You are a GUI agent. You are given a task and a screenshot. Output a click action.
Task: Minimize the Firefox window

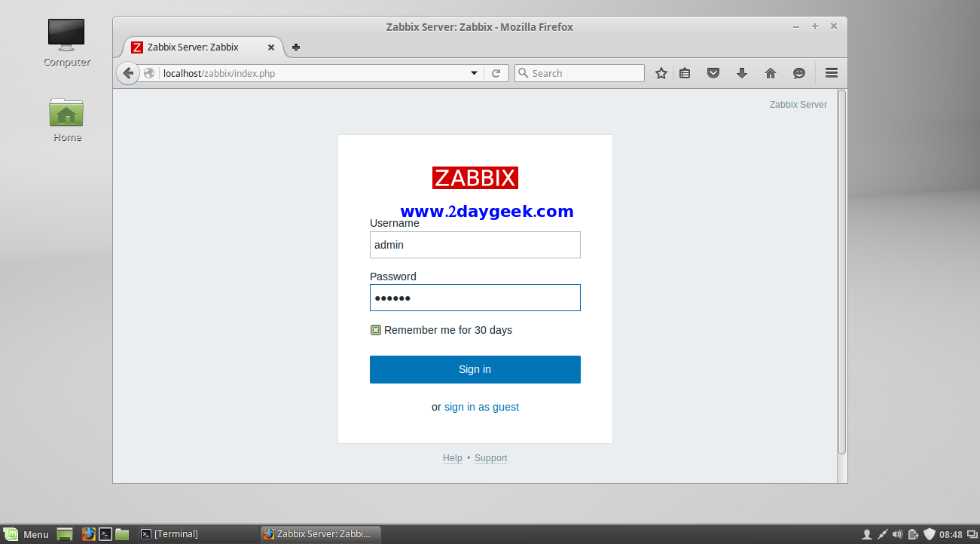(x=796, y=26)
